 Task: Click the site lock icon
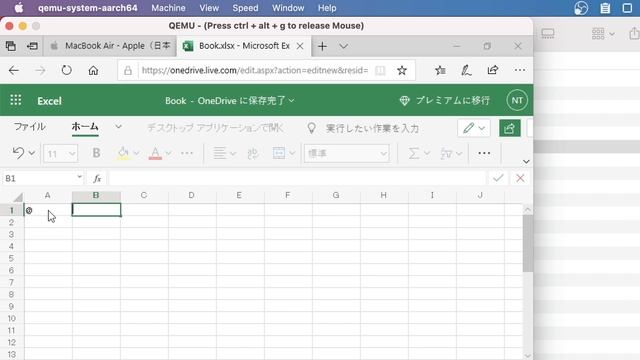128,70
